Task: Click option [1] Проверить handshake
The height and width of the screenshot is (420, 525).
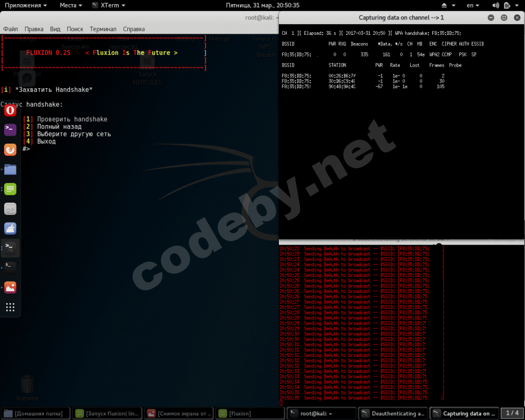Action: click(65, 119)
